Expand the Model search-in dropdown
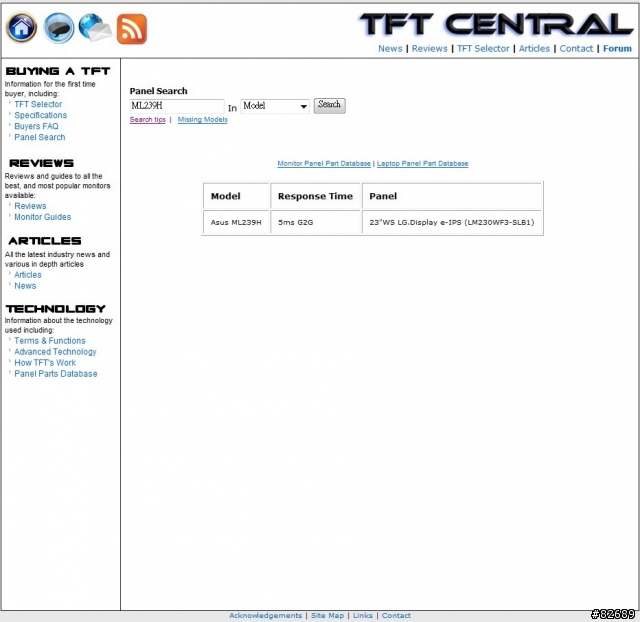The image size is (640, 622). coord(275,106)
